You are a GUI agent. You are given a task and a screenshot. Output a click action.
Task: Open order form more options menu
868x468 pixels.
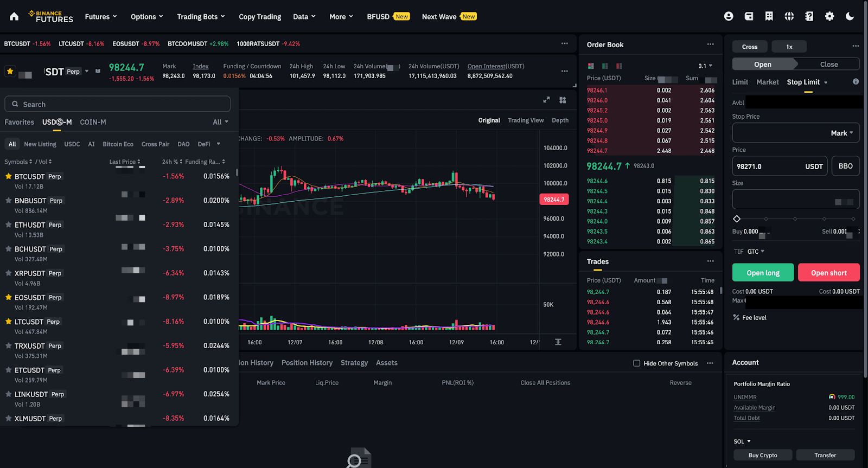(856, 46)
